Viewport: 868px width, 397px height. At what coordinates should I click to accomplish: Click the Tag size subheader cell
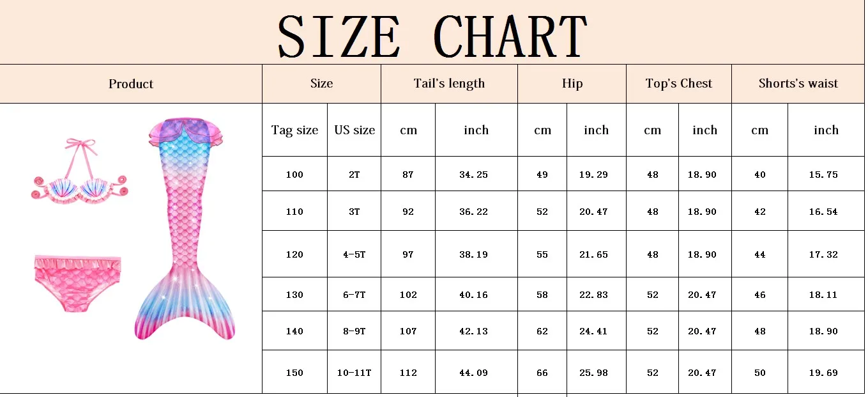click(294, 130)
